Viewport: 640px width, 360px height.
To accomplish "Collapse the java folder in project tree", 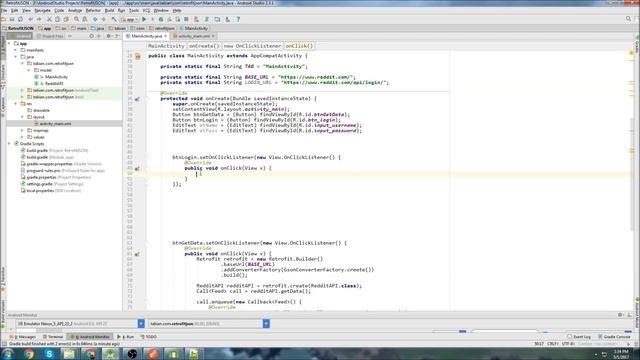I will pos(16,57).
